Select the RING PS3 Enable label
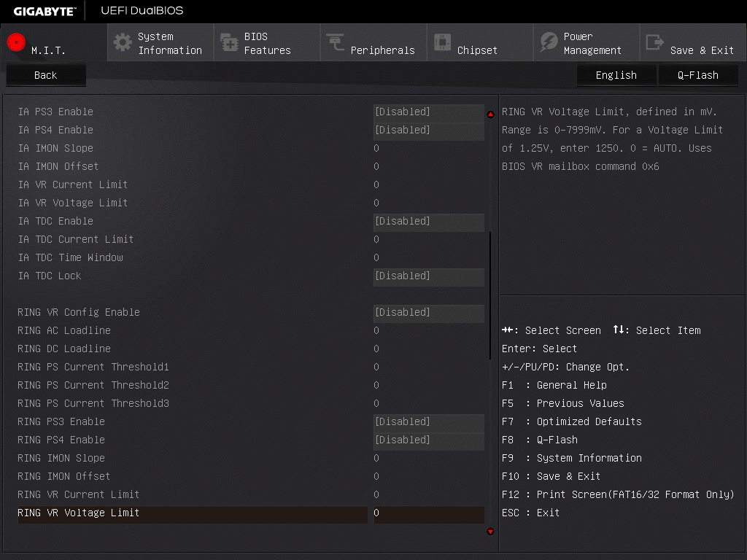Viewport: 747px width, 560px height. tap(61, 422)
